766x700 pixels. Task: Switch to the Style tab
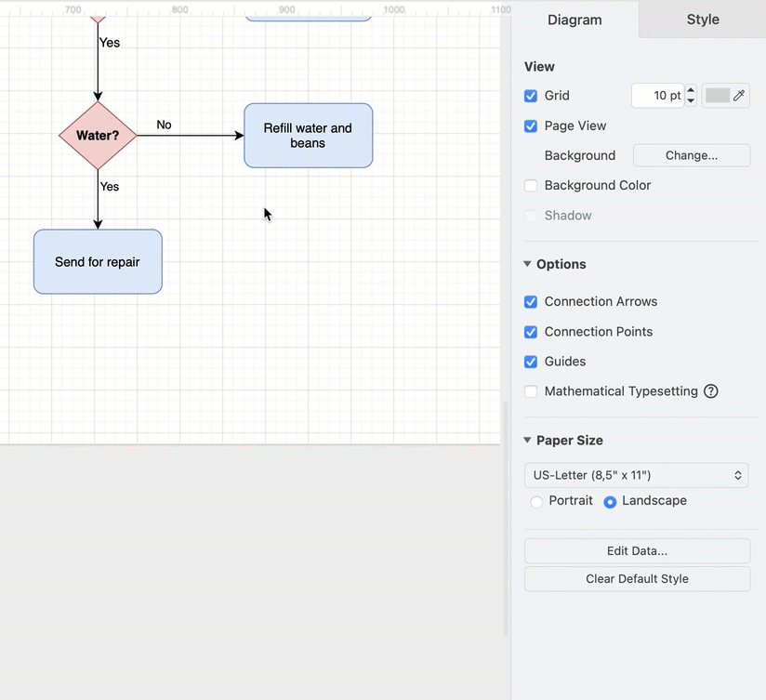703,20
